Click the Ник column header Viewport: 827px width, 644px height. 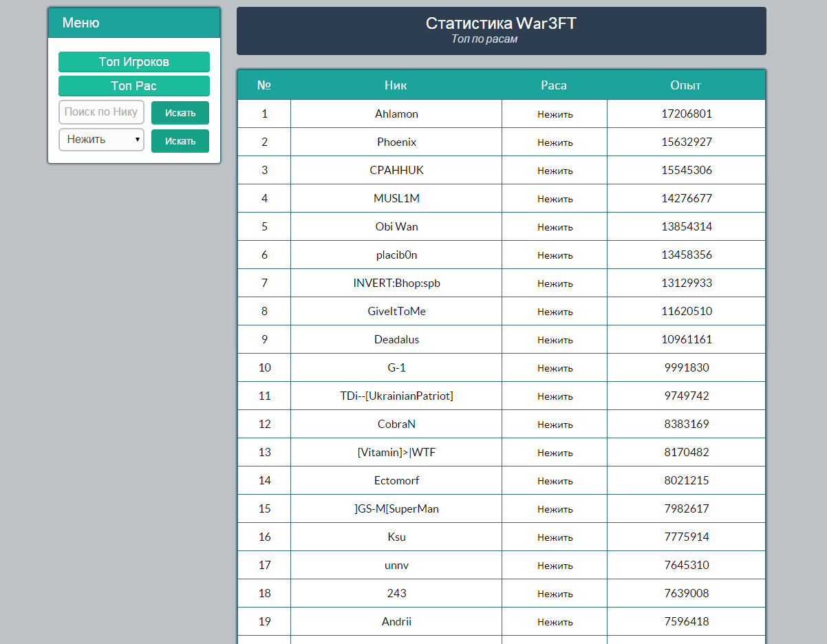pos(396,85)
